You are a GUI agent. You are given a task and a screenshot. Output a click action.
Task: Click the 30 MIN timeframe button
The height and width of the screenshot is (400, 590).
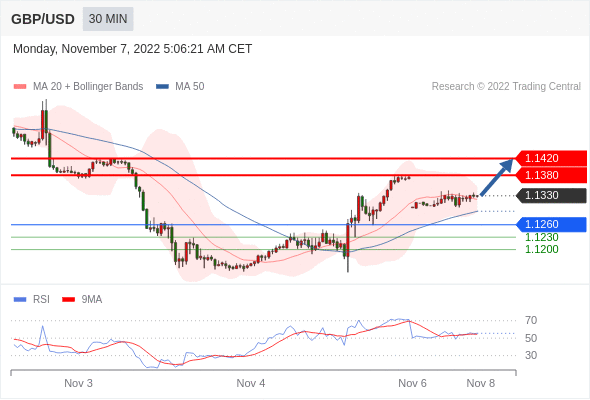coord(108,19)
